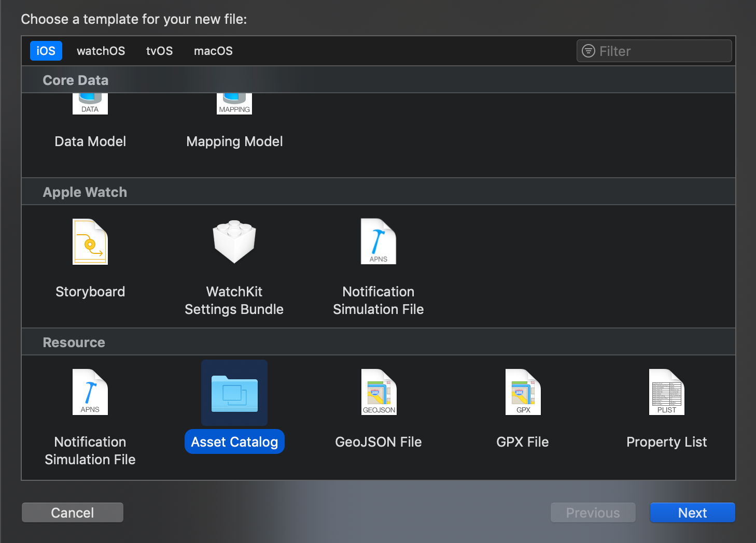
Task: Click the Core Data section header
Action: (x=75, y=80)
